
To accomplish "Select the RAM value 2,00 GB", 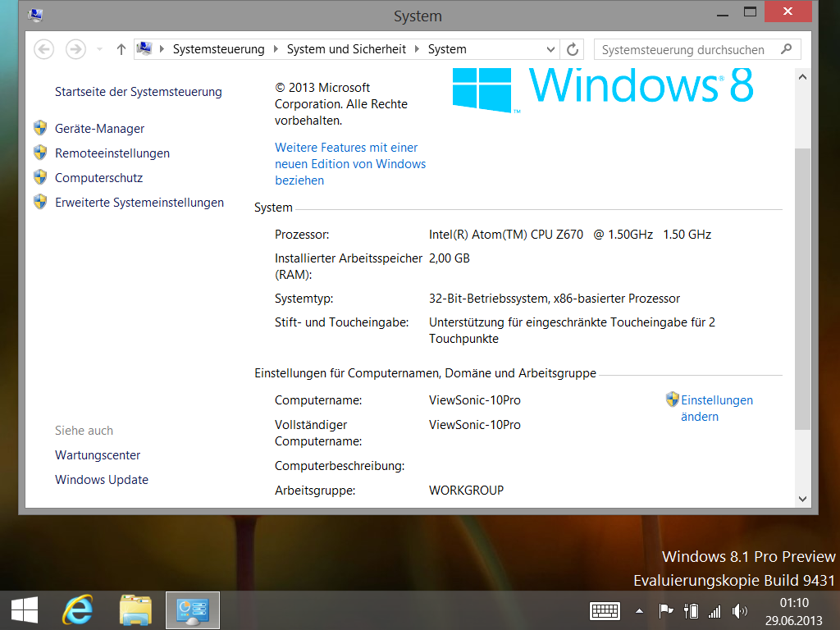I will click(x=449, y=258).
